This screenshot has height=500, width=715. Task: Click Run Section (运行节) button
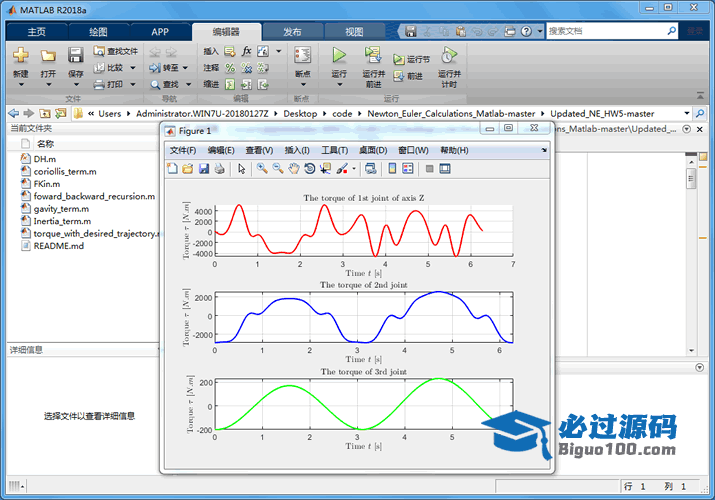[411, 59]
